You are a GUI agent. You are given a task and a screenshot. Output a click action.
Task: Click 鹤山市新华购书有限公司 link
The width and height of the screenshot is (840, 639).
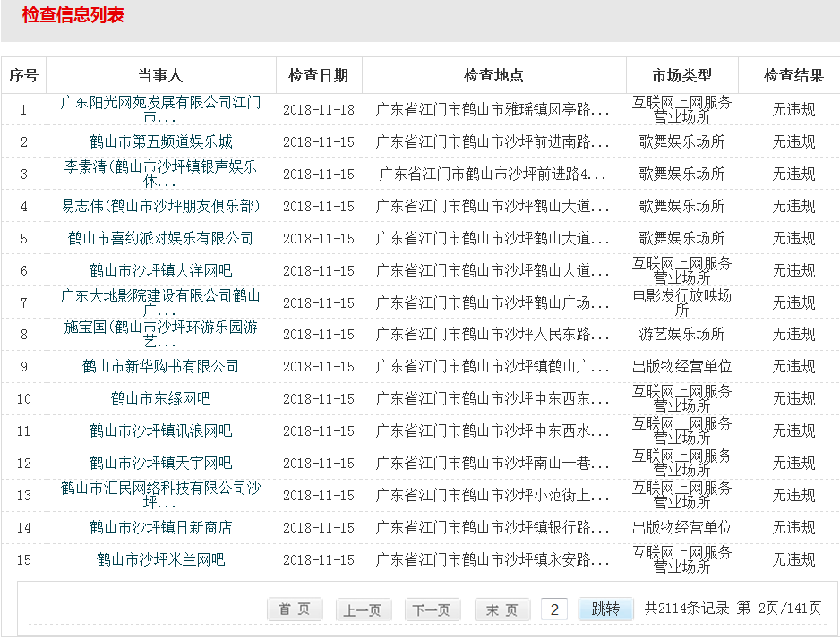(x=160, y=366)
